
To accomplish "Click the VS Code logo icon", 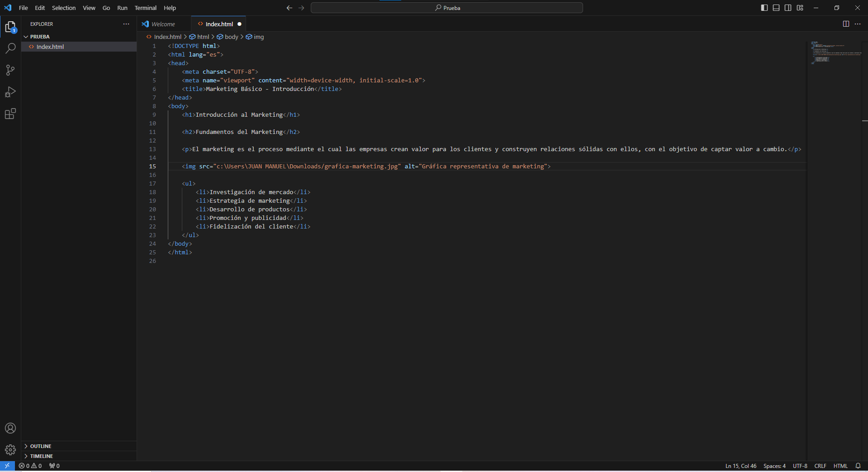I will pos(8,8).
